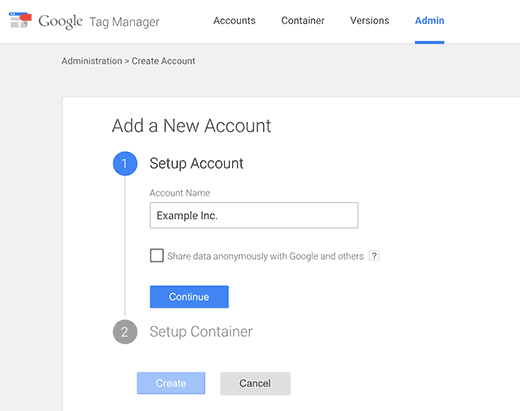
Task: Go to the Versions tab
Action: click(x=369, y=21)
